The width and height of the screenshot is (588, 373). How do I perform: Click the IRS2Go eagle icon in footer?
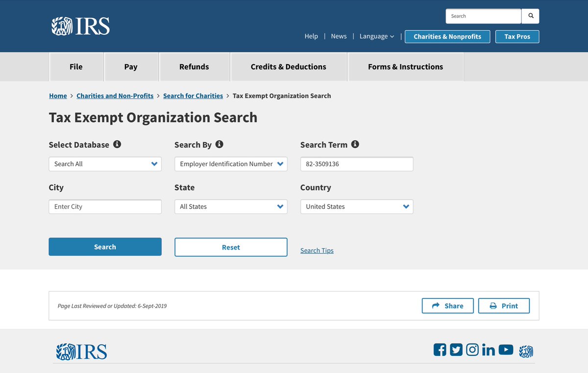[526, 351]
